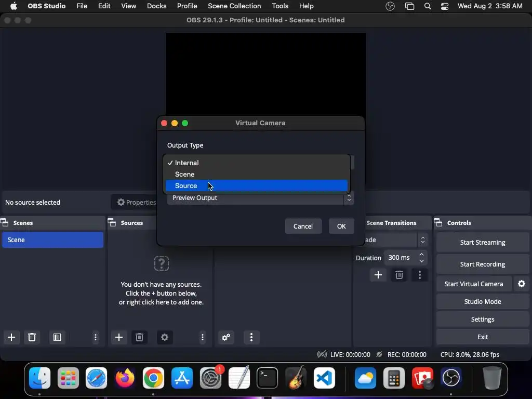Screen dimensions: 532x399
Task: Click the black preview canvas
Action: pyautogui.click(x=265, y=74)
